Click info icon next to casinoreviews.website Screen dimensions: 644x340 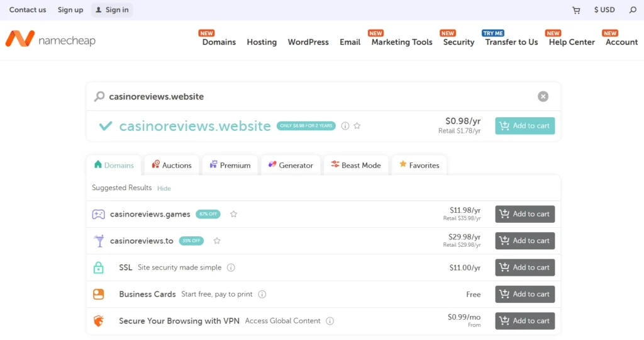345,126
